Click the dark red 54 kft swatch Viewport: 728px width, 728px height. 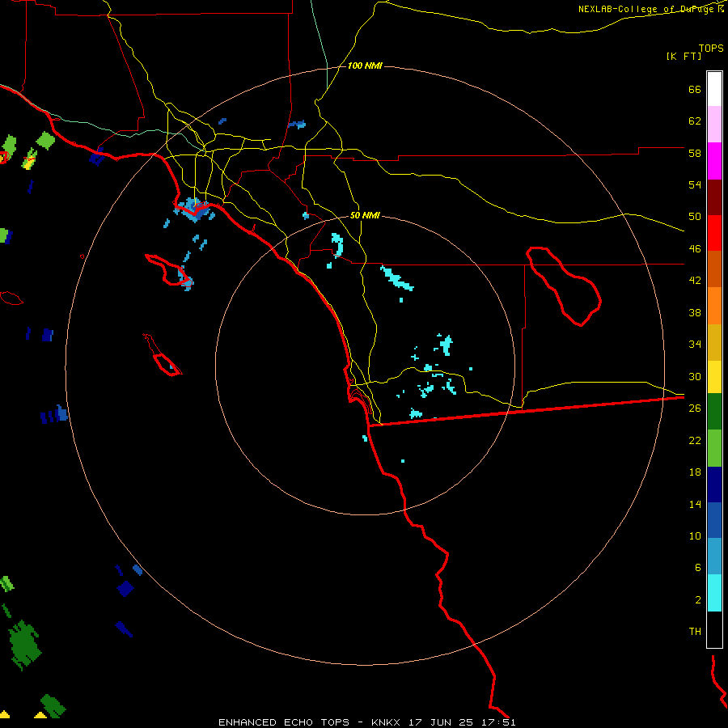tap(714, 197)
